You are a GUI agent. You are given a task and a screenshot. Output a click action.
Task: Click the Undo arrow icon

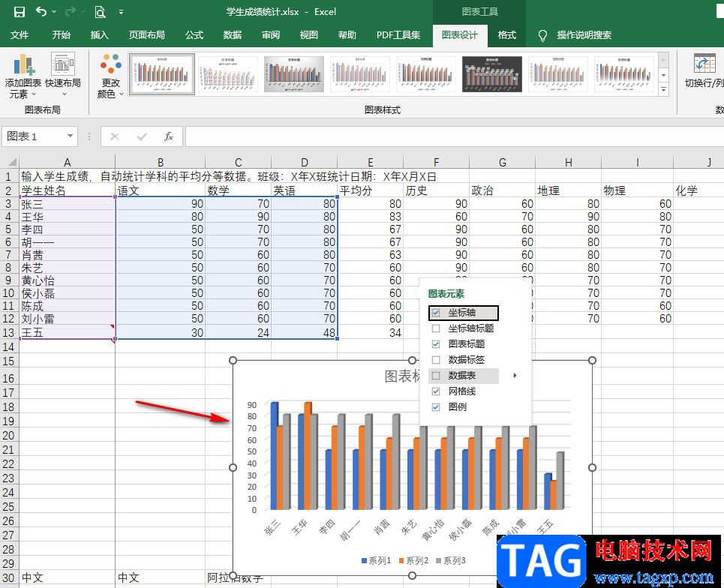[x=41, y=11]
